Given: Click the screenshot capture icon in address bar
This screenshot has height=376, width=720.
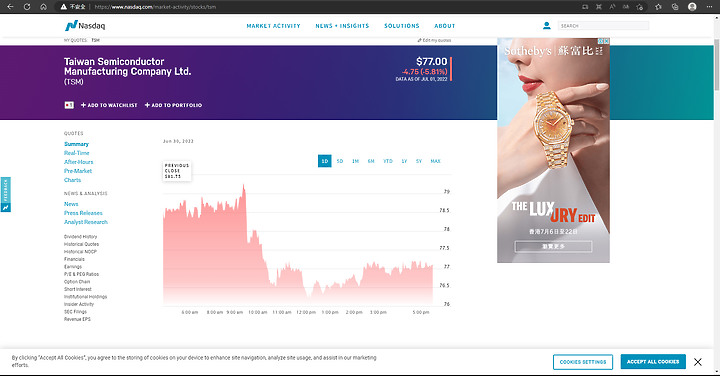Looking at the screenshot, I should point(599,7).
